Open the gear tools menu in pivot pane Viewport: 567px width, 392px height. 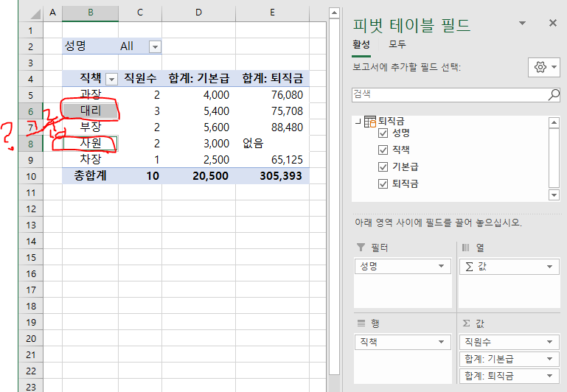[545, 67]
